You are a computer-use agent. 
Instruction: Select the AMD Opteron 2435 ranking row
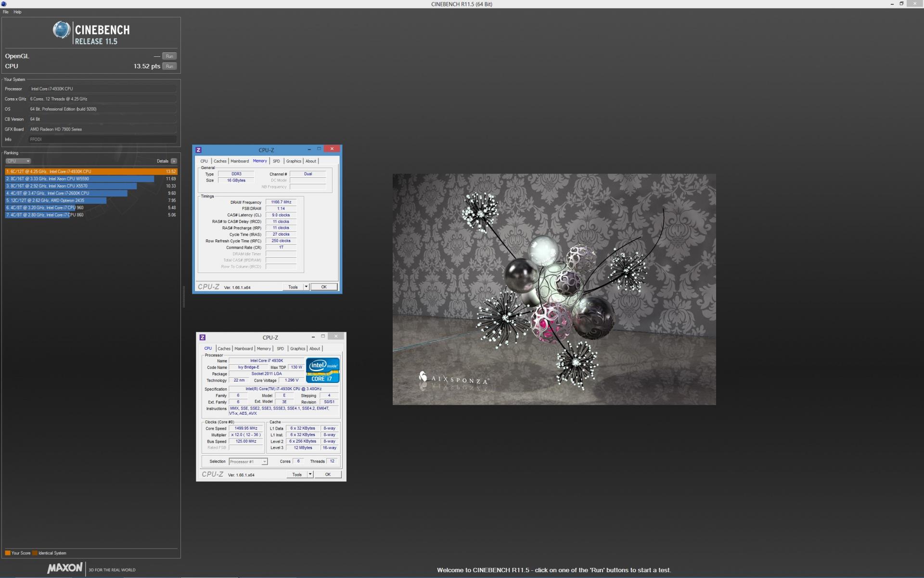[x=91, y=200]
